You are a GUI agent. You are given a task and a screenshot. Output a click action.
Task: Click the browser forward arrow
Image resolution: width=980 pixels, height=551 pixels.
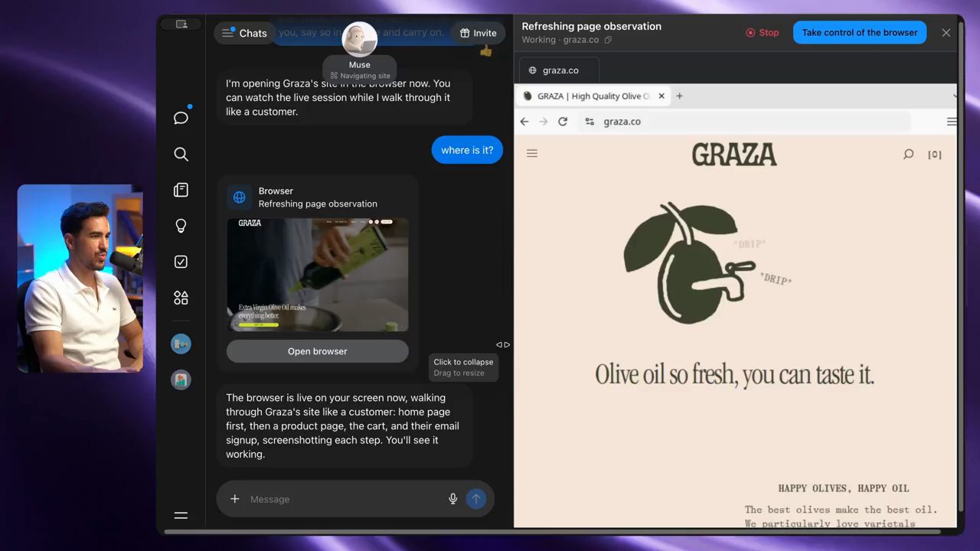tap(544, 122)
